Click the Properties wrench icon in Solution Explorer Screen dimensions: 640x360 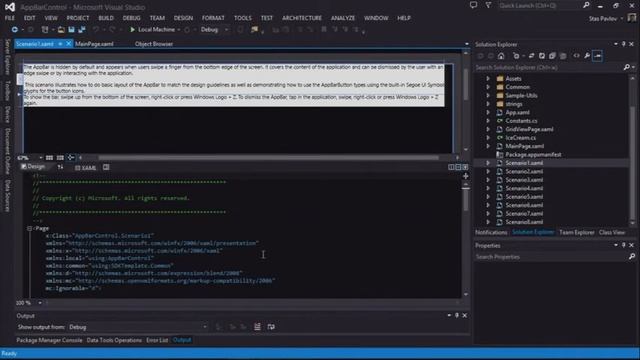coord(587,56)
